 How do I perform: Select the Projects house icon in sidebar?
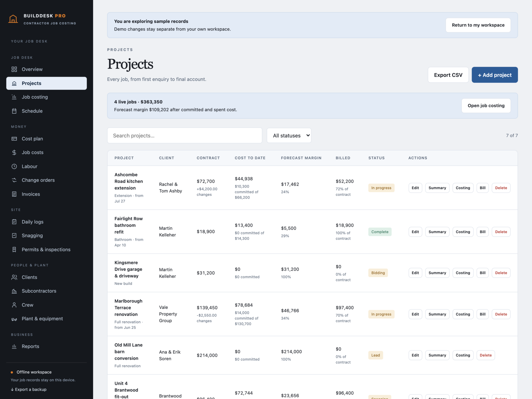(x=14, y=83)
